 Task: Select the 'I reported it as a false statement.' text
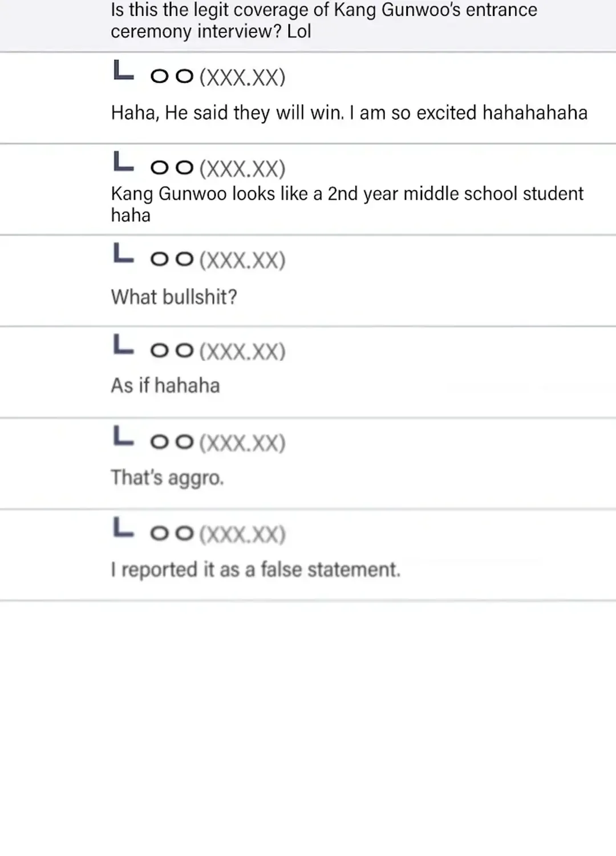point(256,570)
